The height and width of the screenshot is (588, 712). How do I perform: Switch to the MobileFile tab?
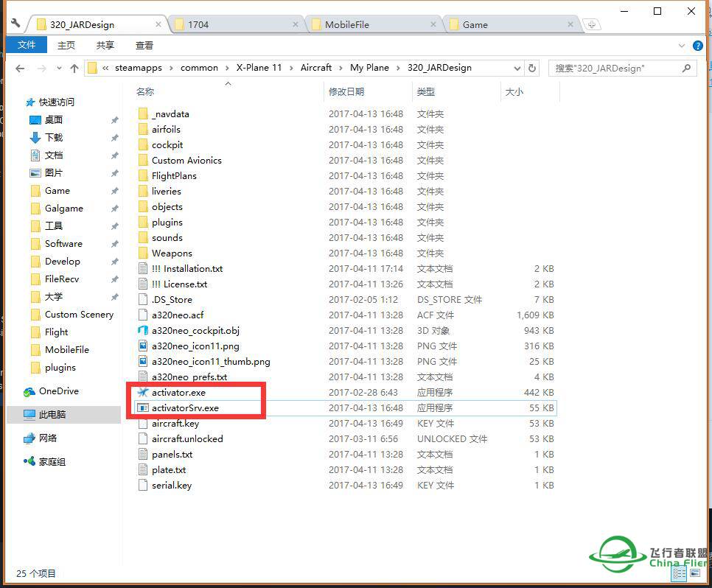pos(374,24)
